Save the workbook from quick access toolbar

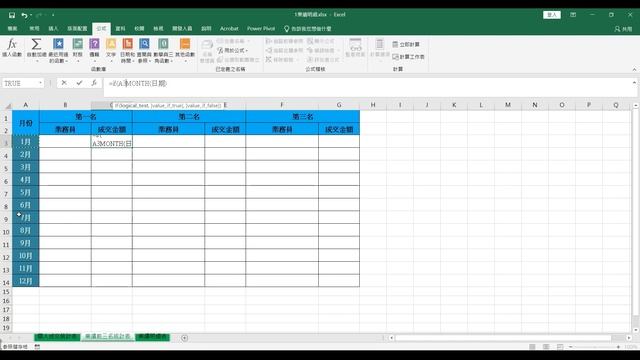[12, 15]
